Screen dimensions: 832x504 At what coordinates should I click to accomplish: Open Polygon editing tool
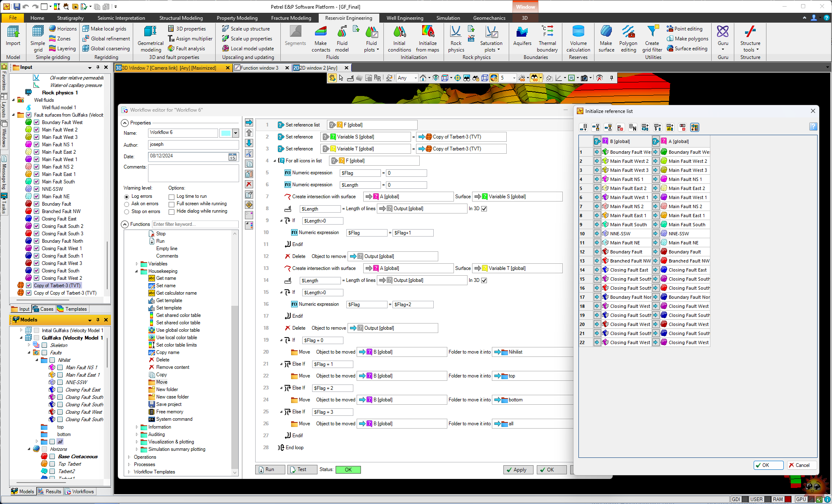(628, 38)
